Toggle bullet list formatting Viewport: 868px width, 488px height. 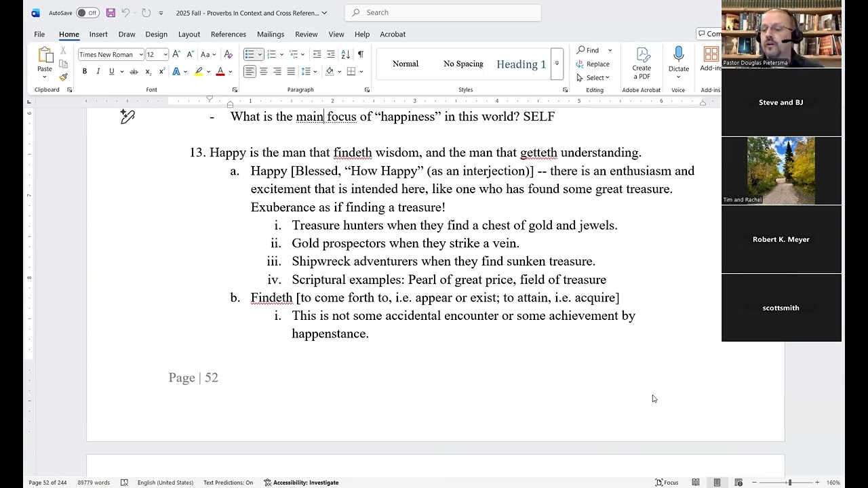point(250,54)
